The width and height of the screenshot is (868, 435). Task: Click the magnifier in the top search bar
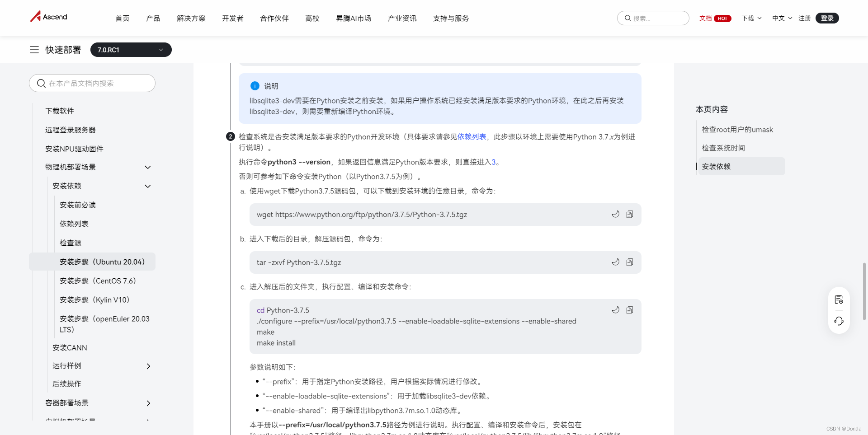[x=628, y=18]
